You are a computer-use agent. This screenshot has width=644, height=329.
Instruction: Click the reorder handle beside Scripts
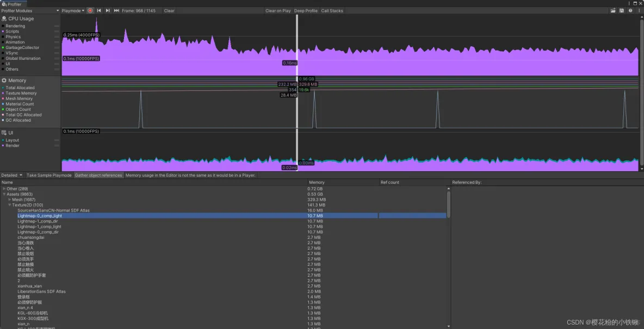(57, 31)
